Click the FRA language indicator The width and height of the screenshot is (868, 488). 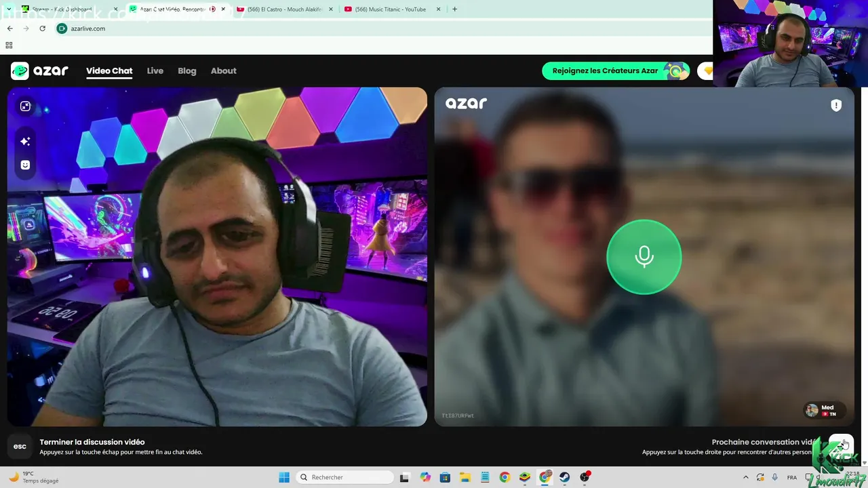tap(791, 477)
